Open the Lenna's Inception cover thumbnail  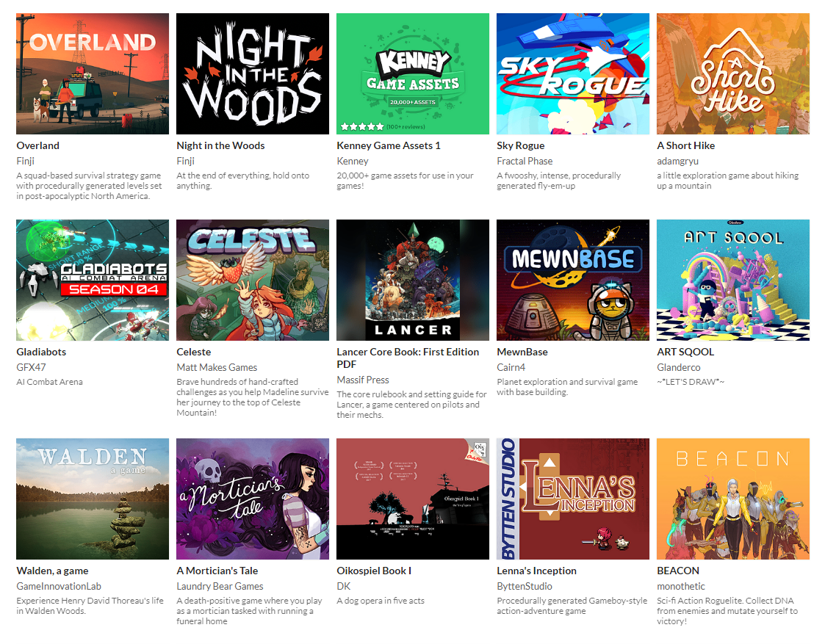(573, 499)
